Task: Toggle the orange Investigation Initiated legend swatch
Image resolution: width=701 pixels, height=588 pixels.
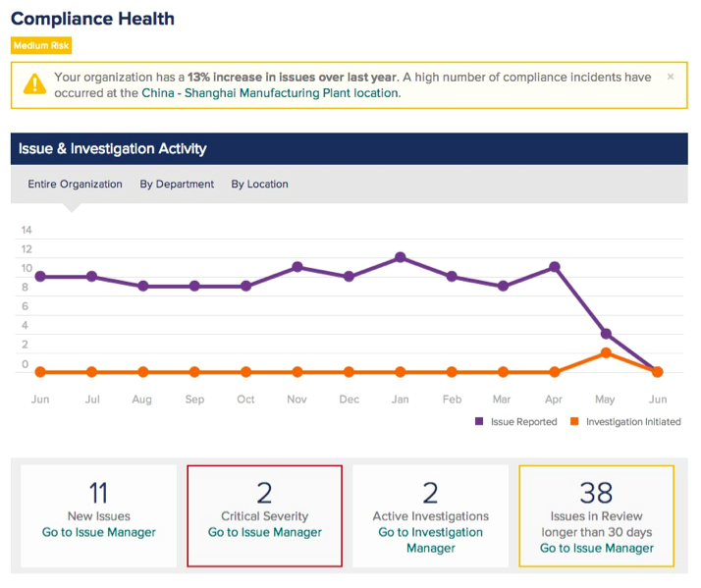Action: point(574,421)
